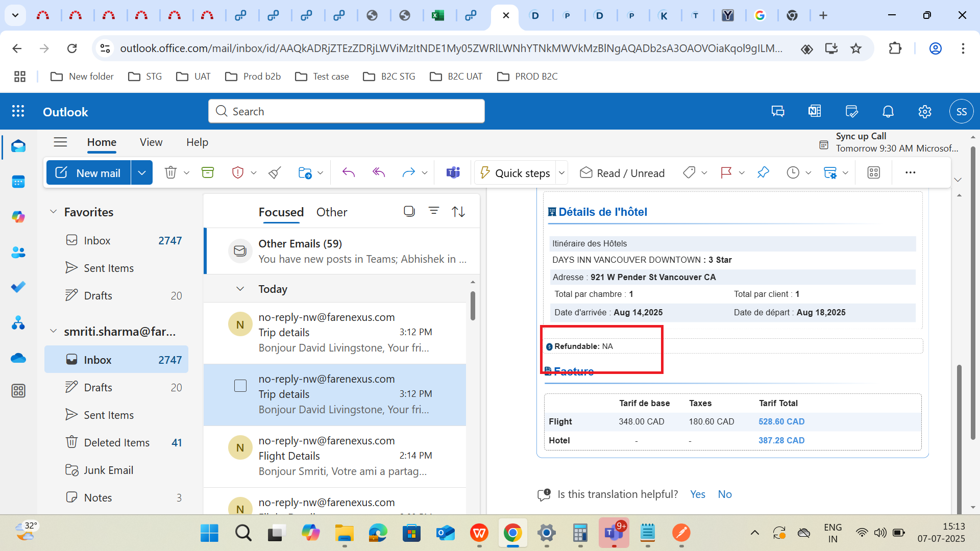Click the Snooze clock icon
980x551 pixels.
tap(793, 173)
